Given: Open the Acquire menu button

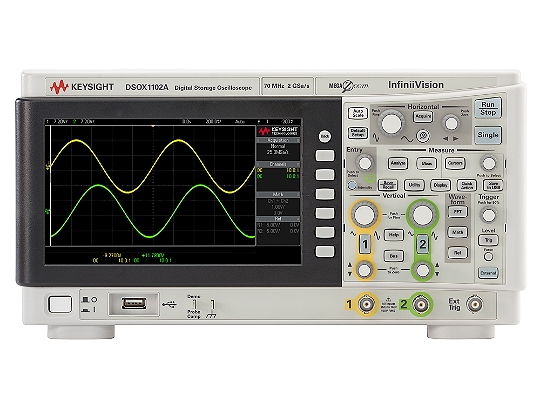Looking at the screenshot, I should pyautogui.click(x=423, y=116).
